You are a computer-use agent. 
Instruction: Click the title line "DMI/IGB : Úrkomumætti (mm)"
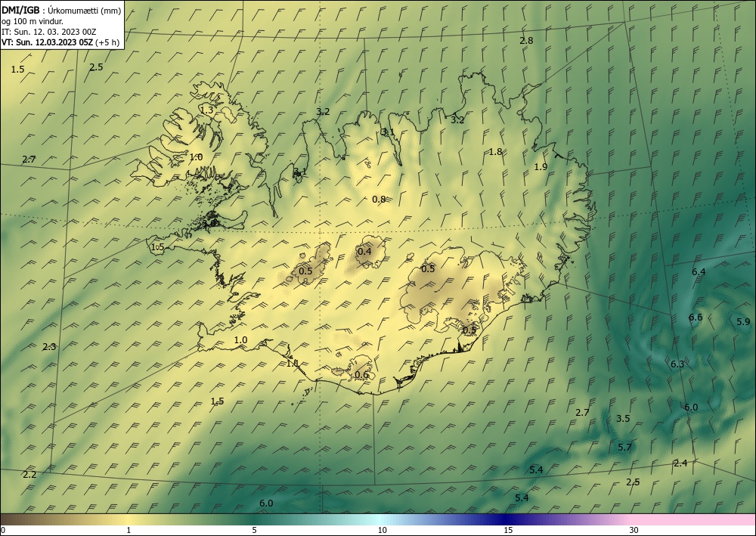62,11
